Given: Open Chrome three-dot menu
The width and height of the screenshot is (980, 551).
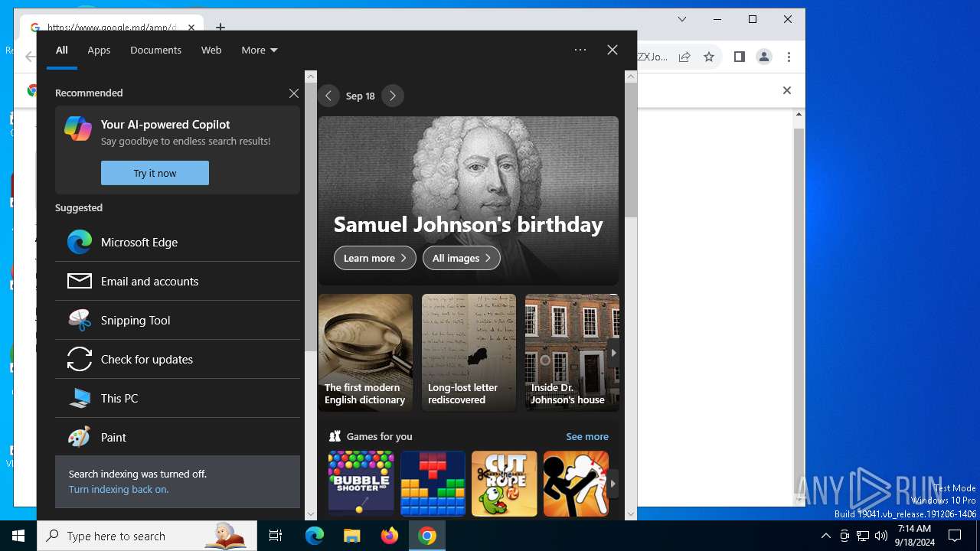Looking at the screenshot, I should (x=789, y=57).
